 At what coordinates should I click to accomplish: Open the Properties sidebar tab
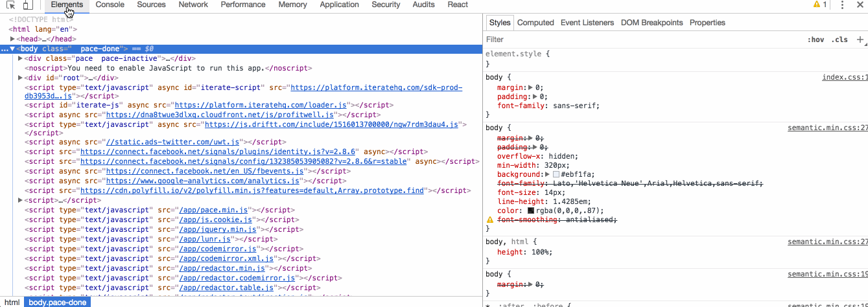click(x=707, y=23)
